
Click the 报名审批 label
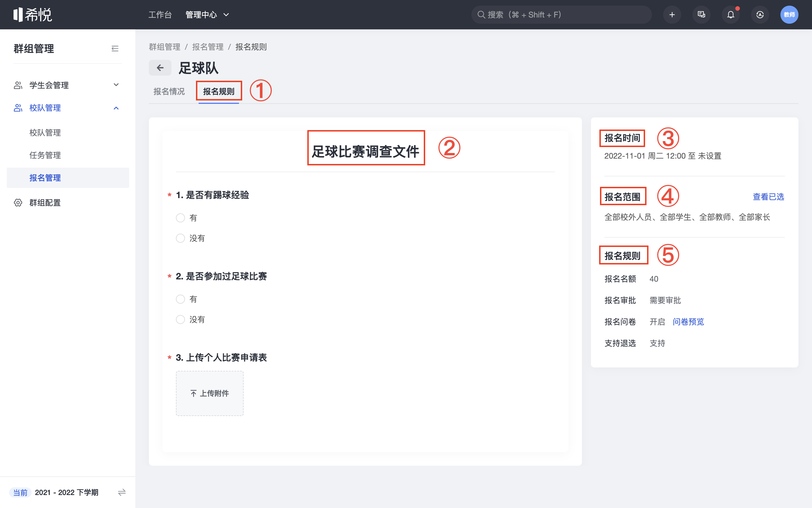[620, 300]
